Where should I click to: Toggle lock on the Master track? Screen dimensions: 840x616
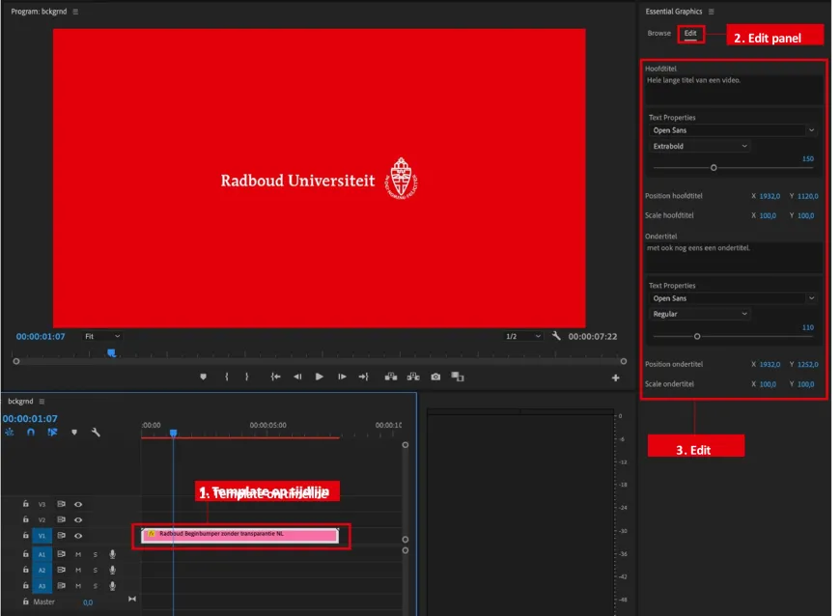click(x=26, y=602)
